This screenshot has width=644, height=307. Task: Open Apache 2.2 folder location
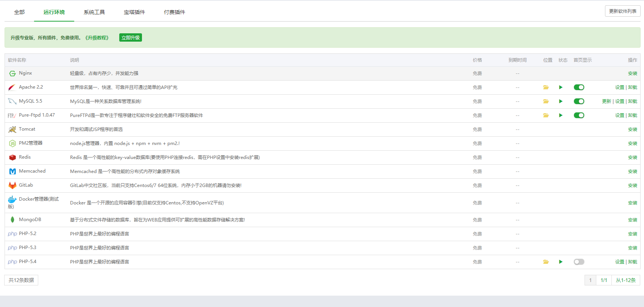[x=546, y=87]
